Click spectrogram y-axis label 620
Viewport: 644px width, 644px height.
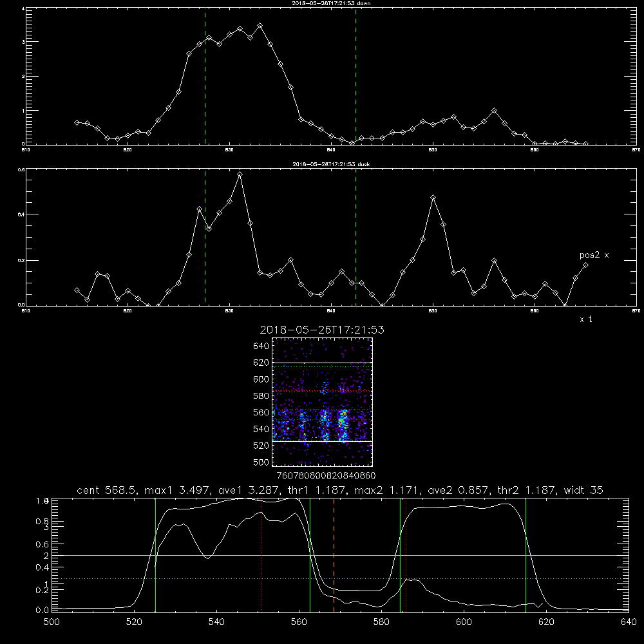coord(261,363)
